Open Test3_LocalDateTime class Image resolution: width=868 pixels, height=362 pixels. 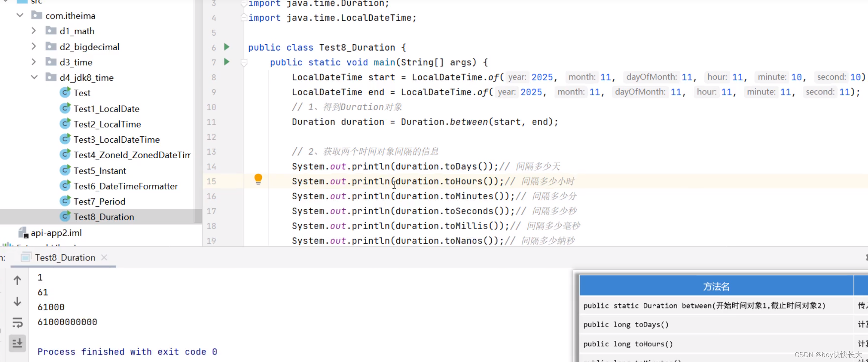(116, 139)
